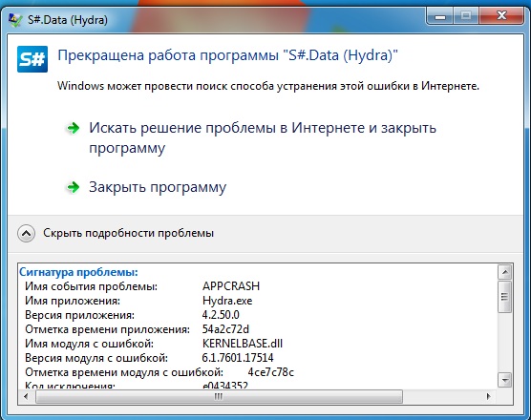Screen dimensions: 531x420
Task: Click the Скрыть подробности проблемы label
Action: (x=128, y=233)
